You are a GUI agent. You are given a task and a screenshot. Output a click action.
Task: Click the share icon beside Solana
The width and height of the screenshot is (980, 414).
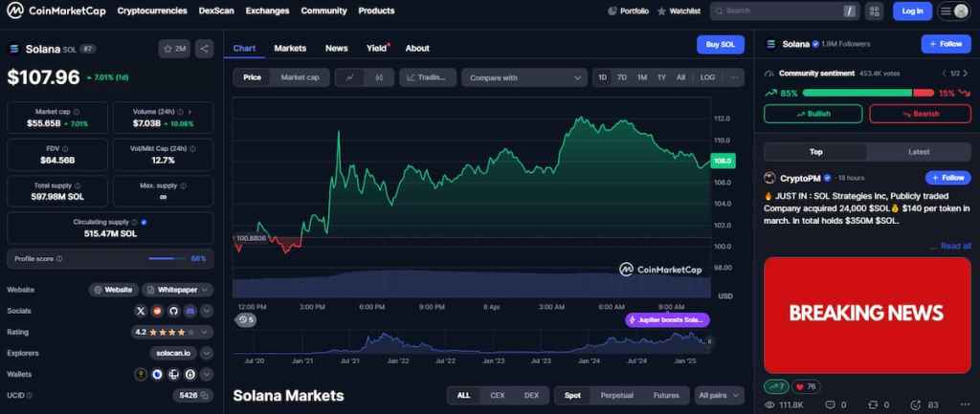pyautogui.click(x=205, y=49)
